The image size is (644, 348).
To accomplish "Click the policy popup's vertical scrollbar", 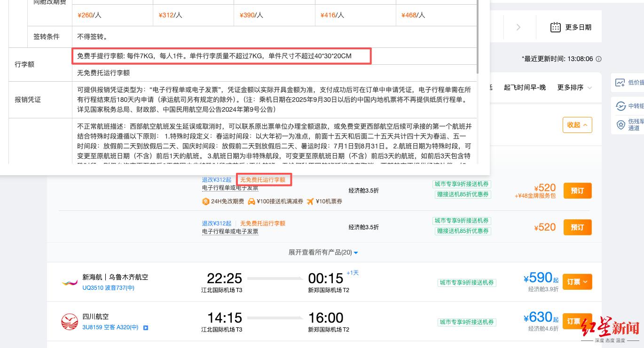I will (478, 38).
